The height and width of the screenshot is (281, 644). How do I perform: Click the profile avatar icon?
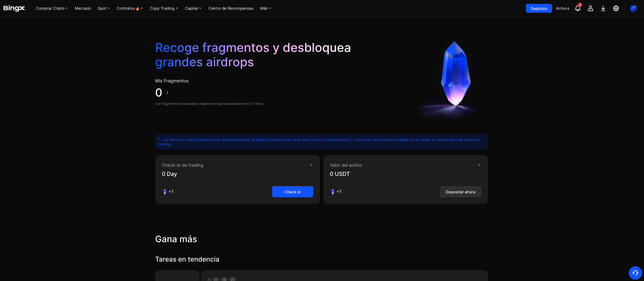point(633,8)
